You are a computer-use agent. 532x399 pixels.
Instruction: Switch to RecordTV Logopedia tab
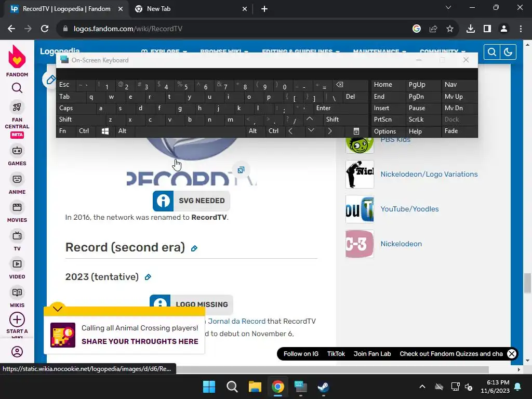tap(66, 9)
